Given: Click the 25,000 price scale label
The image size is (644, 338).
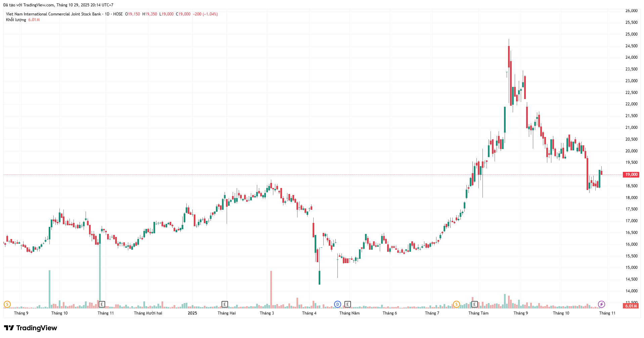Looking at the screenshot, I should (631, 34).
